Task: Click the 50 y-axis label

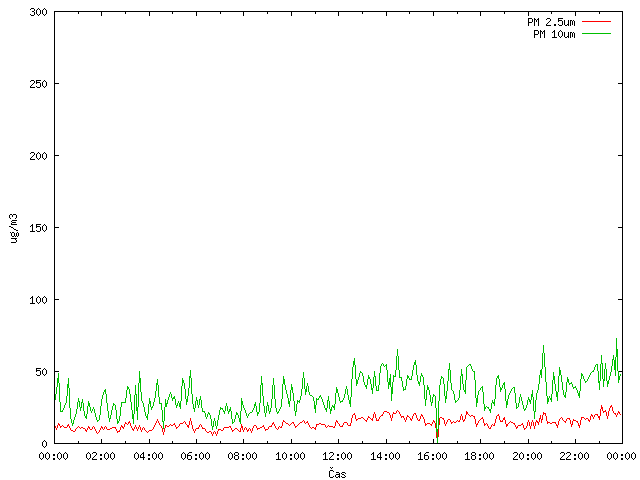Action: coord(41,372)
